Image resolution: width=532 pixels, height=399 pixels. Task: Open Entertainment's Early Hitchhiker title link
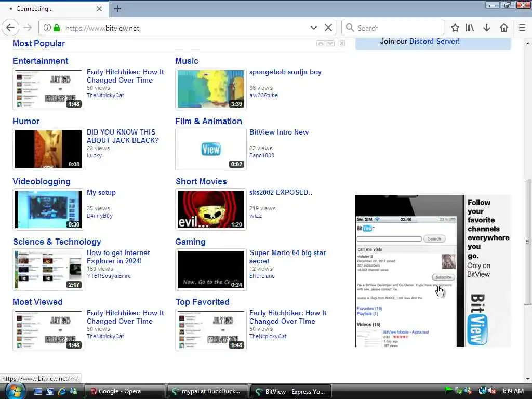pyautogui.click(x=125, y=76)
